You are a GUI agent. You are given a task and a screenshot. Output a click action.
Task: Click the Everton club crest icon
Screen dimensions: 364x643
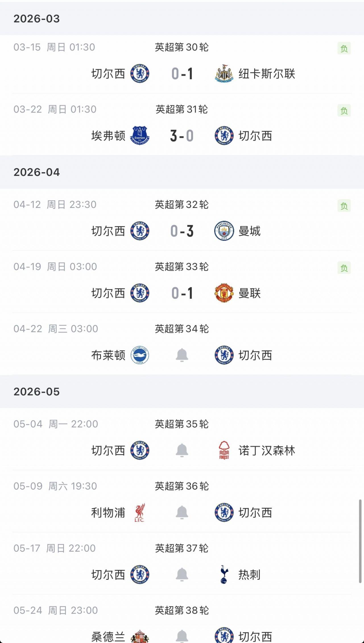140,136
